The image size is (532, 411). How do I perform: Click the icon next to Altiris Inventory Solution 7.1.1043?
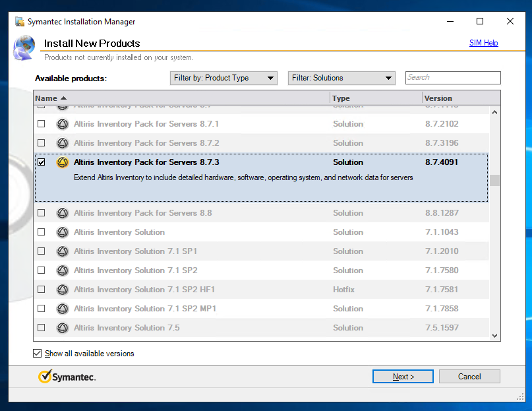click(63, 232)
